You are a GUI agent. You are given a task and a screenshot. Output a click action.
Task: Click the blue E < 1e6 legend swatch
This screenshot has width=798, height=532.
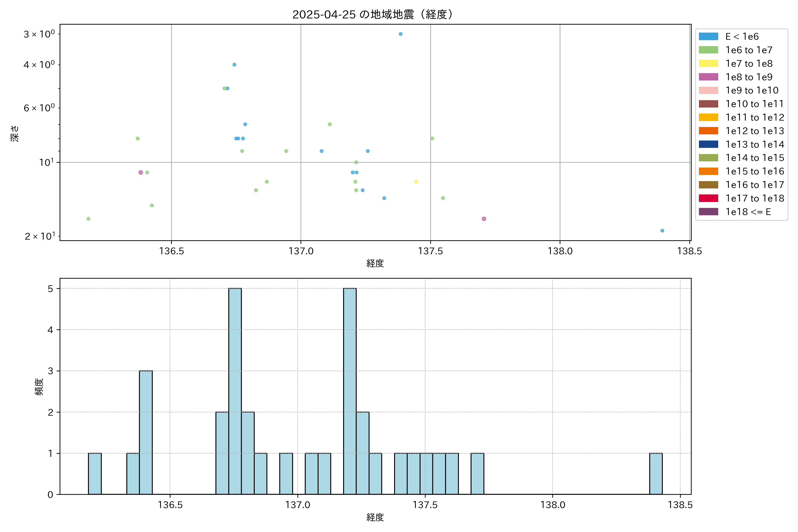click(708, 37)
